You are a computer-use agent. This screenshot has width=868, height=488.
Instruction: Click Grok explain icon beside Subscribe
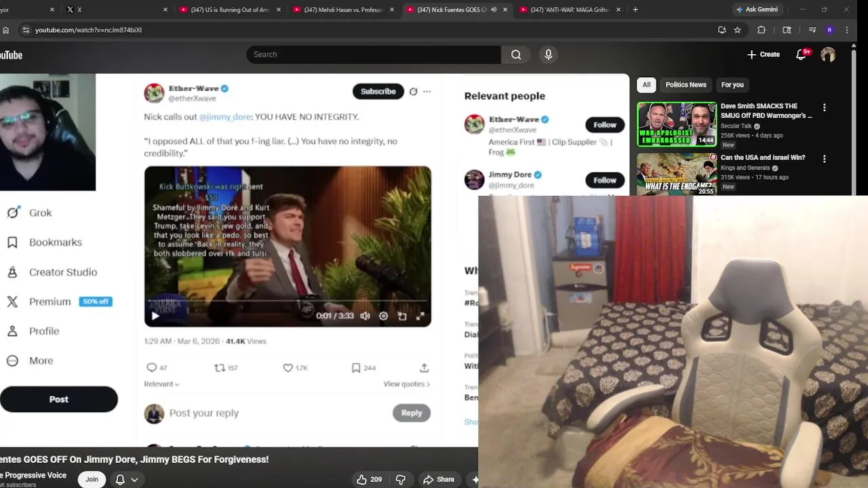tap(413, 91)
